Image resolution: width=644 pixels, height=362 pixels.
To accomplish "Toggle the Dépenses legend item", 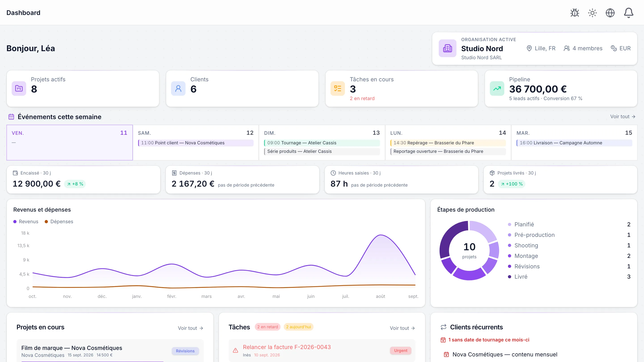I will 59,222.
